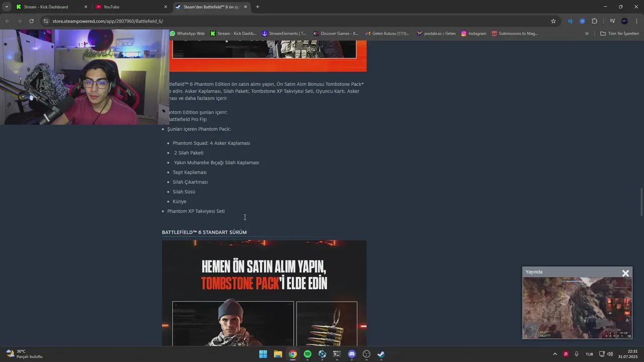Image resolution: width=644 pixels, height=362 pixels.
Task: Open Steam from the taskbar
Action: pyautogui.click(x=381, y=354)
